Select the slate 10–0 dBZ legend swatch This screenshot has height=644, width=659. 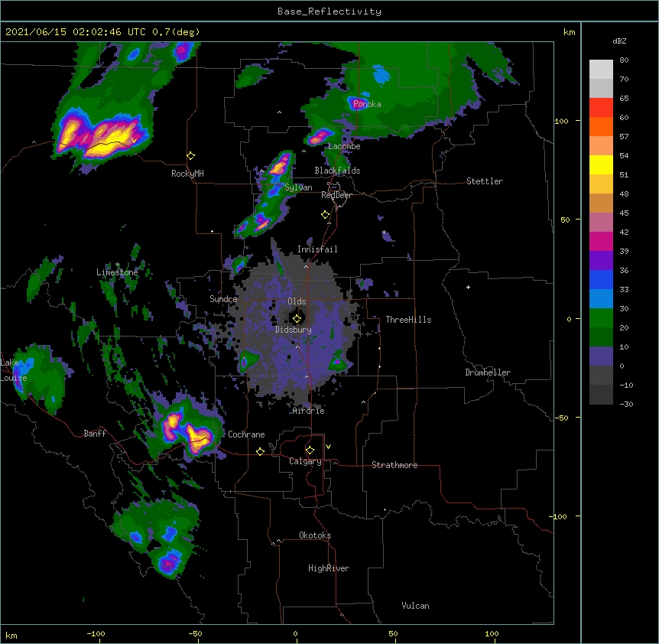tap(601, 356)
